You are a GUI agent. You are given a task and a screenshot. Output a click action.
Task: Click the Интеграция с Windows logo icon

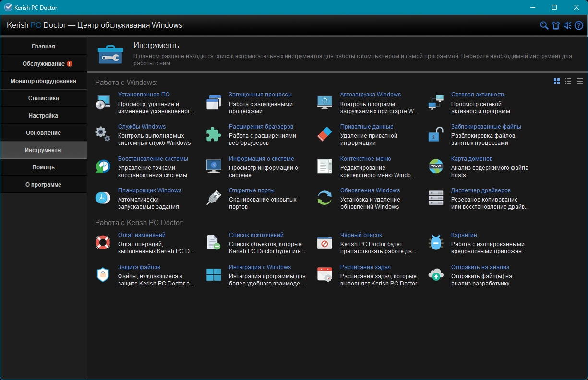[214, 275]
